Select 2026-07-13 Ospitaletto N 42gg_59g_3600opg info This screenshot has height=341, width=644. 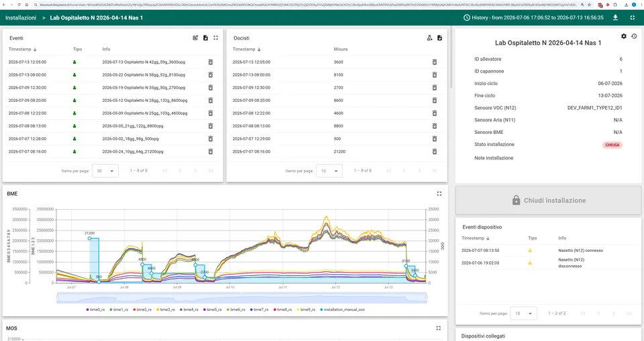144,62
